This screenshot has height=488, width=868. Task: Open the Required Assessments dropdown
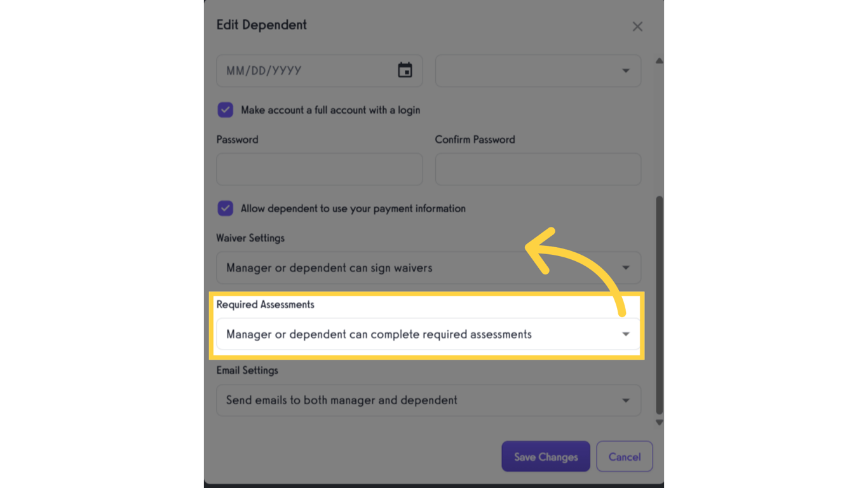point(428,334)
